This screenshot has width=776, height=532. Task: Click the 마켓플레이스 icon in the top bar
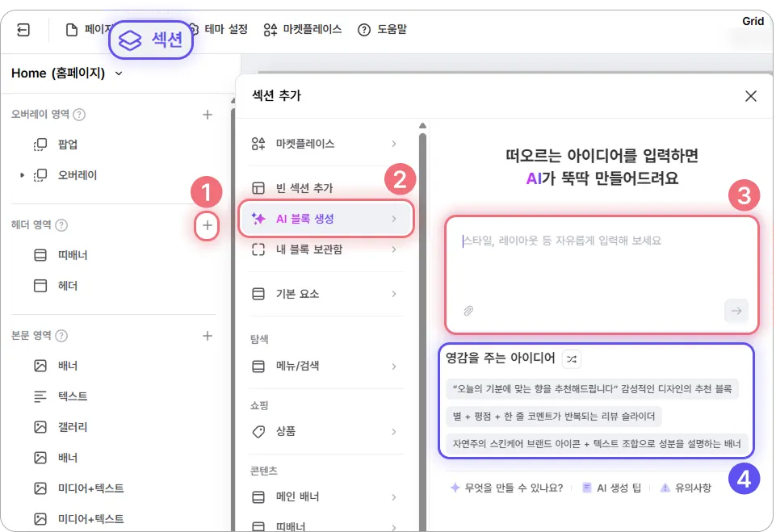pos(271,30)
